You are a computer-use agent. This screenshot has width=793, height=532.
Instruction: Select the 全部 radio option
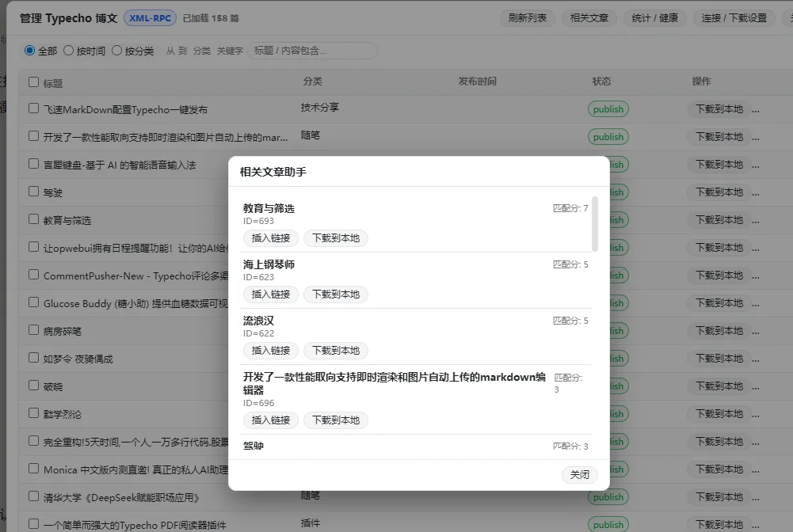pos(30,51)
